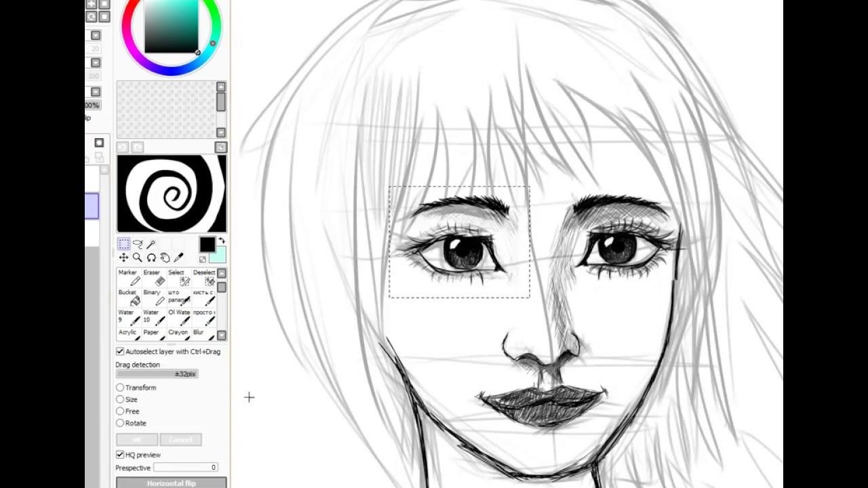This screenshot has width=868, height=488.
Task: Toggle the HQ preview checkbox
Action: 120,455
